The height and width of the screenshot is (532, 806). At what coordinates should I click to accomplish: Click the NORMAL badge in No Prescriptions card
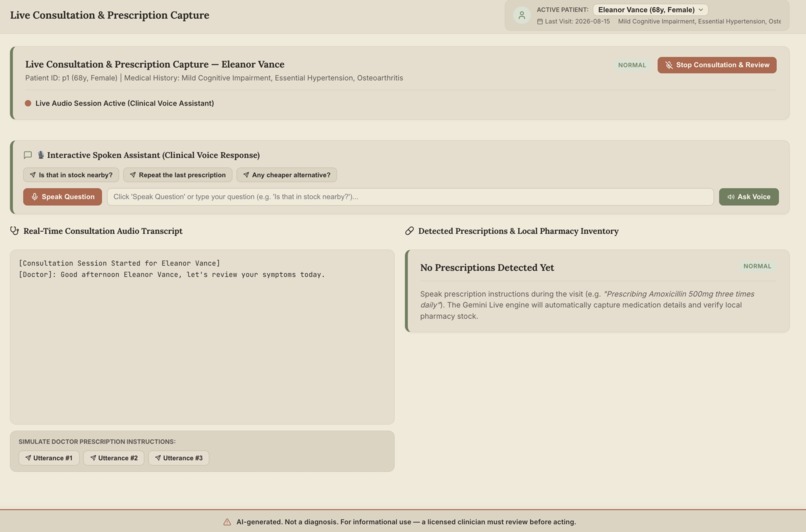click(757, 266)
